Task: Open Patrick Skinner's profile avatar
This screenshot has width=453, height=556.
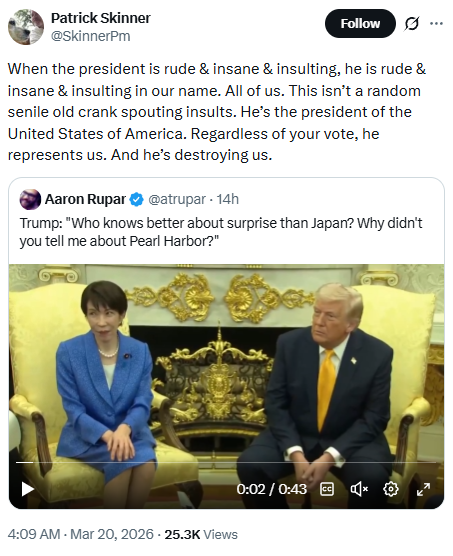Action: click(26, 27)
